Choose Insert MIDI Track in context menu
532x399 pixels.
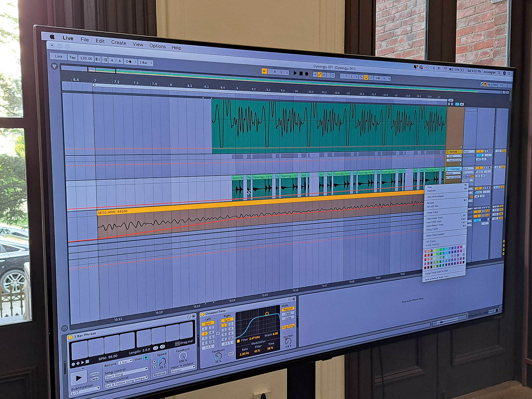434,222
